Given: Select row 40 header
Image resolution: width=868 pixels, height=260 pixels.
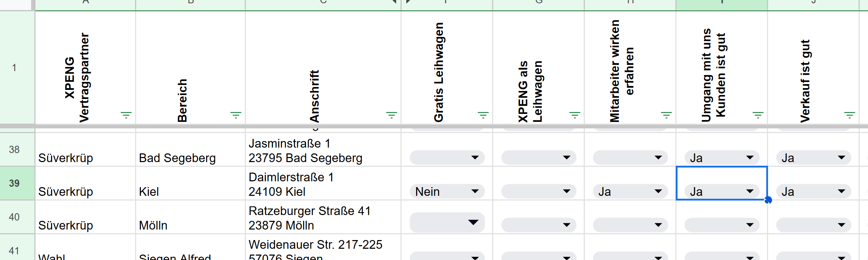Looking at the screenshot, I should coord(14,217).
